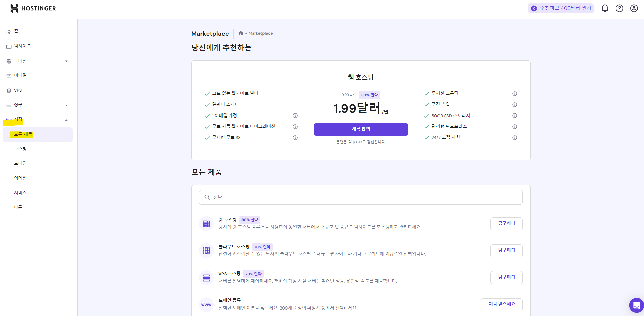Click 지금 받으세요 for 도메인 등록
Viewport: 644px width, 316px height.
tap(502, 304)
